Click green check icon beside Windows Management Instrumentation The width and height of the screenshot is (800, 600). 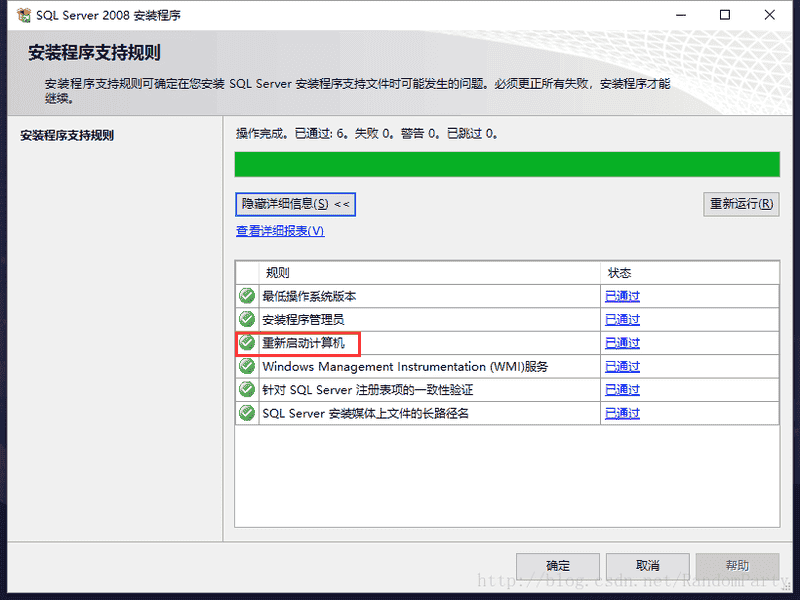pos(247,366)
